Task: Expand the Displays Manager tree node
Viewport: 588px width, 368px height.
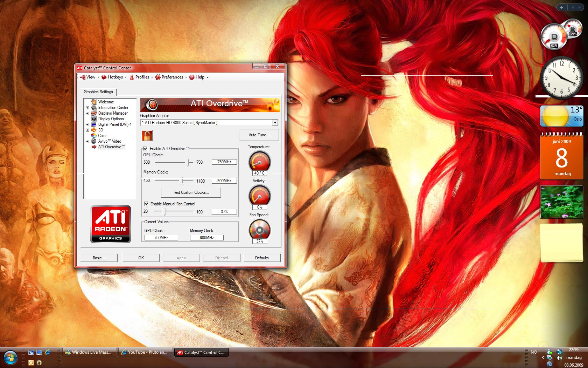Action: [87, 113]
